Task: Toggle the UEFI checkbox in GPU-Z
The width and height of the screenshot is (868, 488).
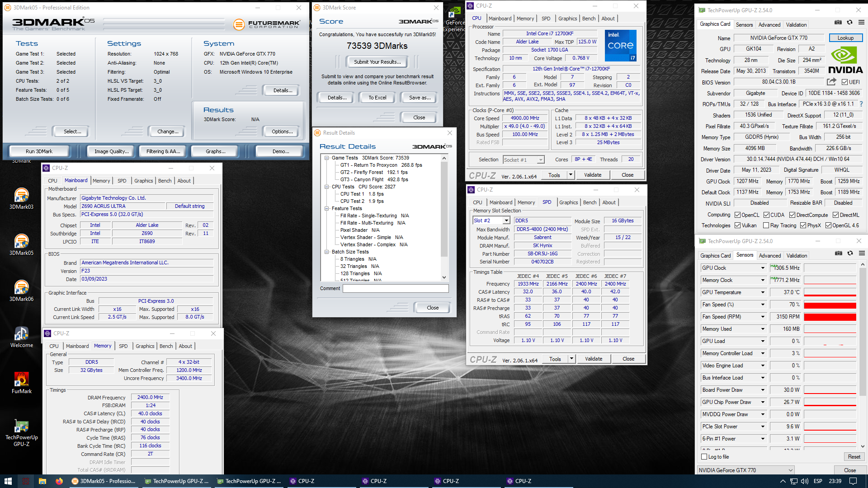Action: [x=844, y=82]
